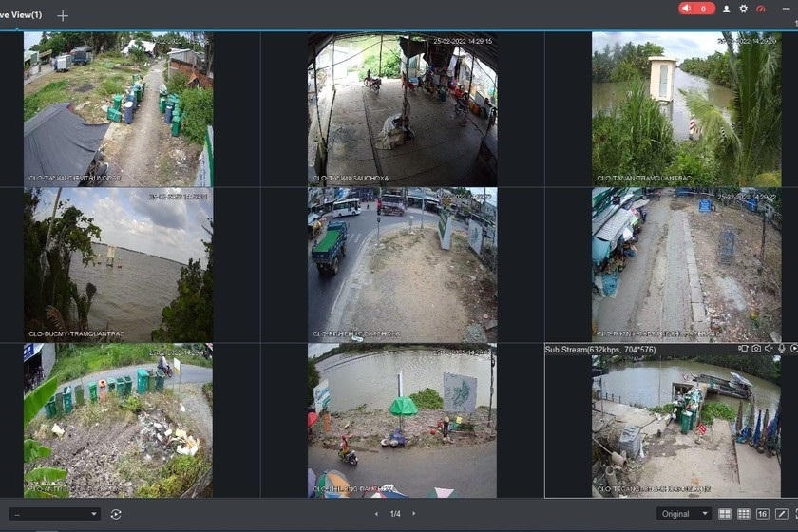
Task: Start local recording on selected camera tile
Action: pos(744,349)
